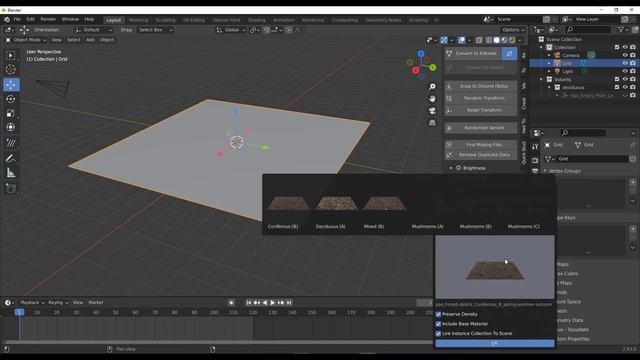Expand the Brightness panel
Screen dimensions: 640x360
[x=451, y=168]
